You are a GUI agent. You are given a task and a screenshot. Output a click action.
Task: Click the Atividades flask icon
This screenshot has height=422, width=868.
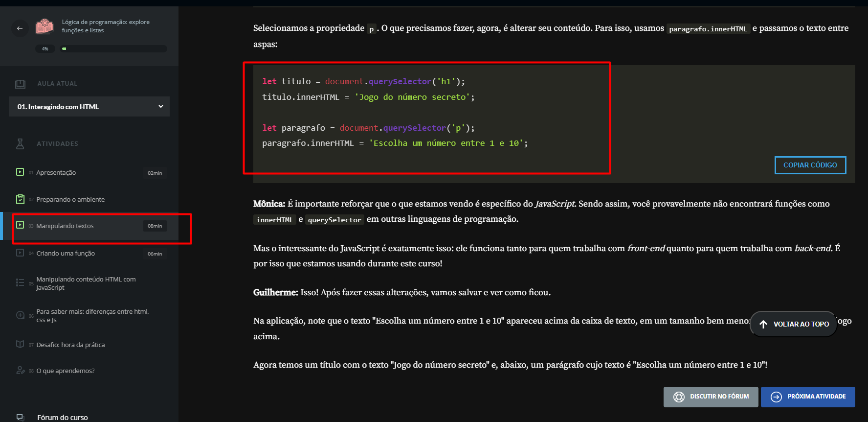pyautogui.click(x=20, y=143)
